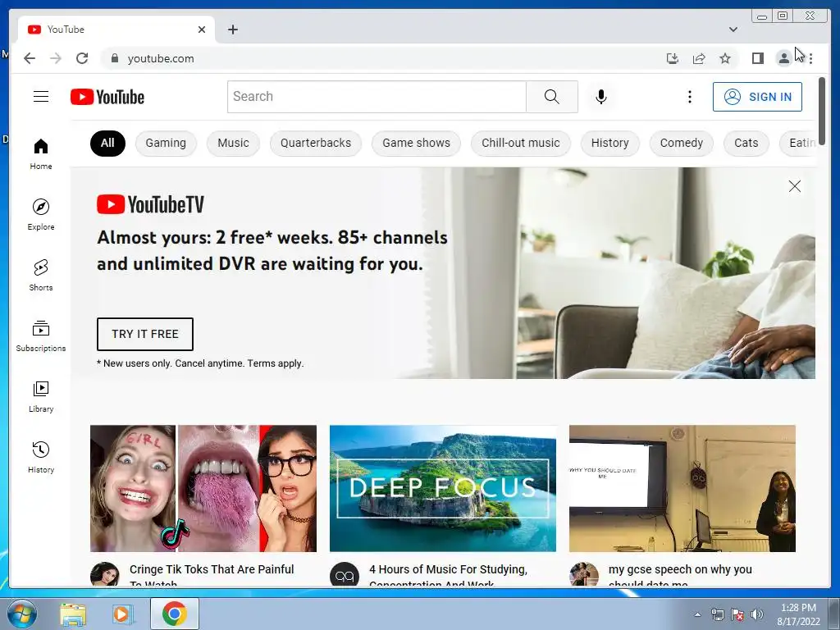Open Library in sidebar
The image size is (840, 630).
point(41,396)
